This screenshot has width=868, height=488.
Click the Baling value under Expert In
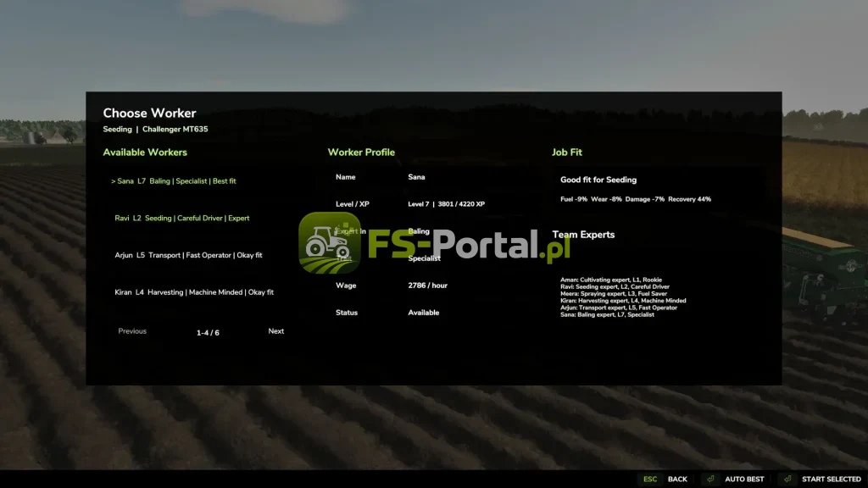[x=419, y=231]
